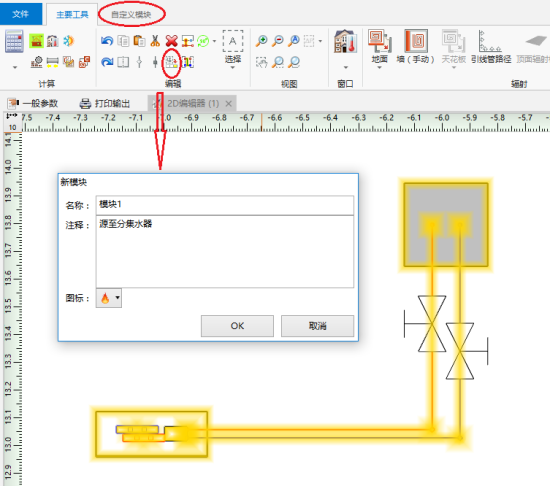
Task: Click the 取消 cancel button
Action: click(317, 326)
